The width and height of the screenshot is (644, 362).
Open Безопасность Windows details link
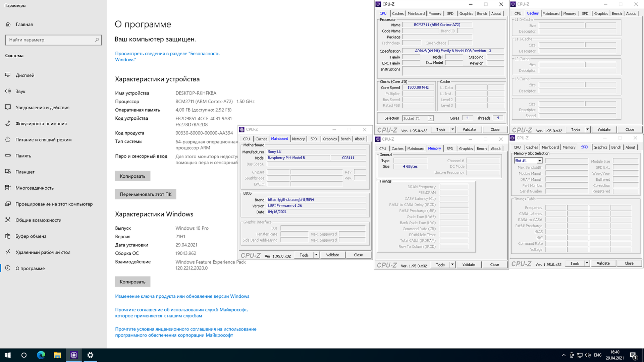pos(167,57)
